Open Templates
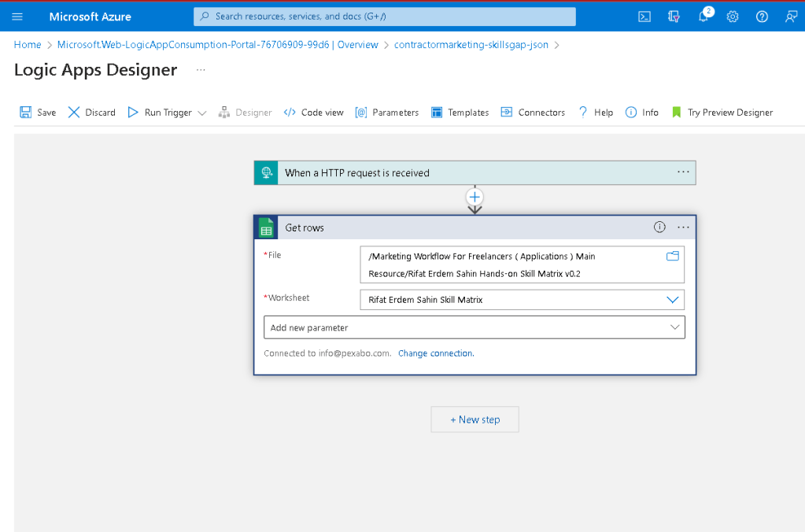This screenshot has width=805, height=532. (x=460, y=113)
